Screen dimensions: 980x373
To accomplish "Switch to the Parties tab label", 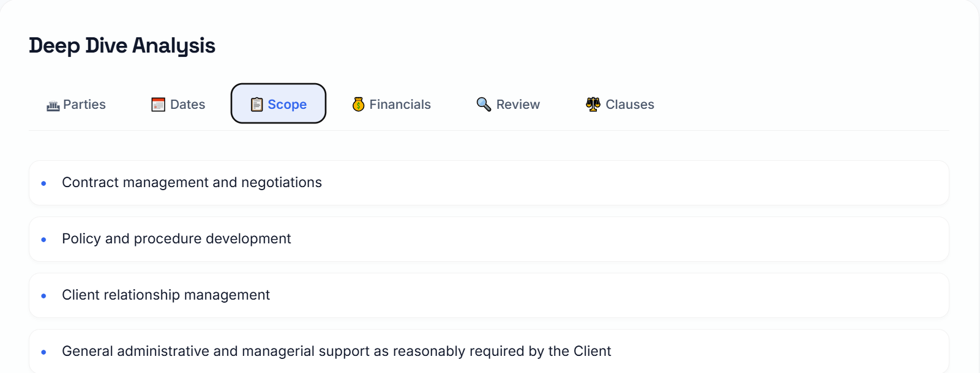I will pyautogui.click(x=84, y=105).
